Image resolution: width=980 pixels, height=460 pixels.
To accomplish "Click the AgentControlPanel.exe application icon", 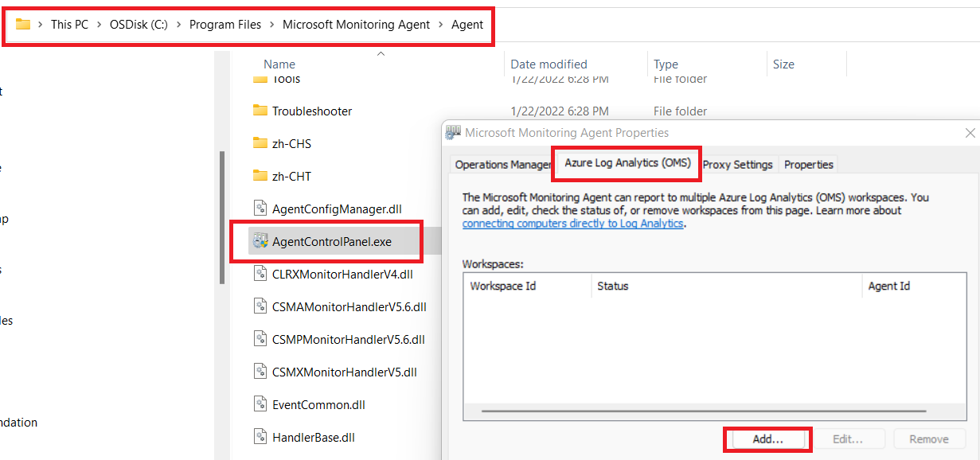I will [x=260, y=241].
